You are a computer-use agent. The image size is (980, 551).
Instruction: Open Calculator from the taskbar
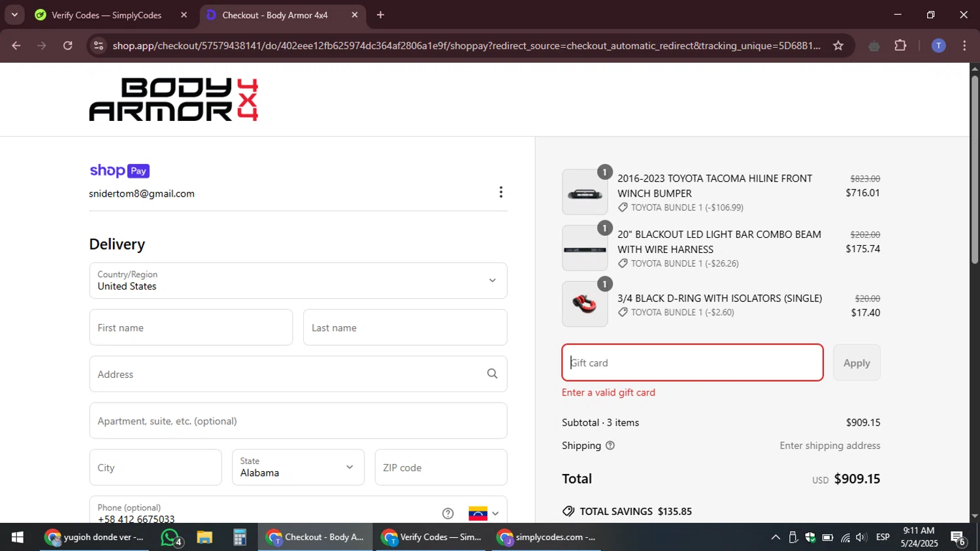coord(240,537)
